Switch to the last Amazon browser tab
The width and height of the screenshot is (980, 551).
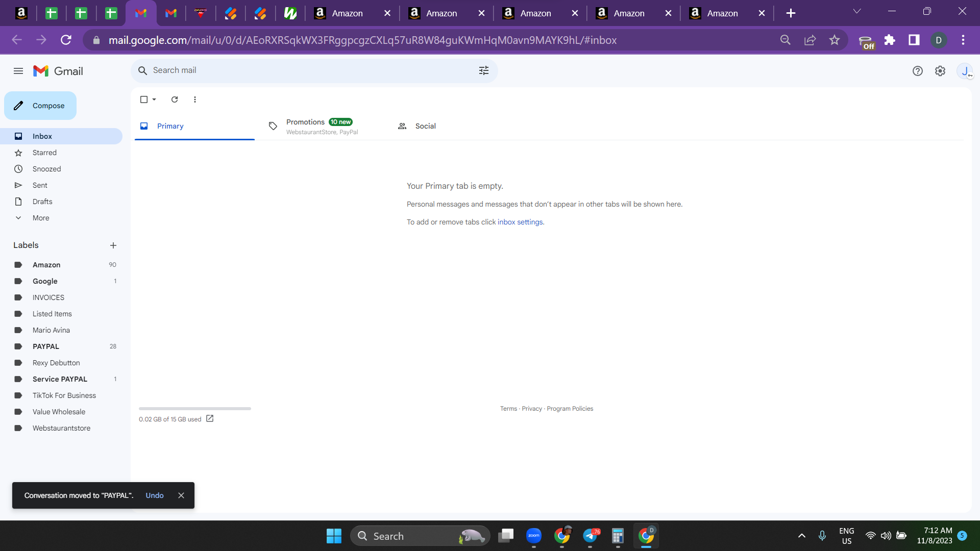[727, 13]
